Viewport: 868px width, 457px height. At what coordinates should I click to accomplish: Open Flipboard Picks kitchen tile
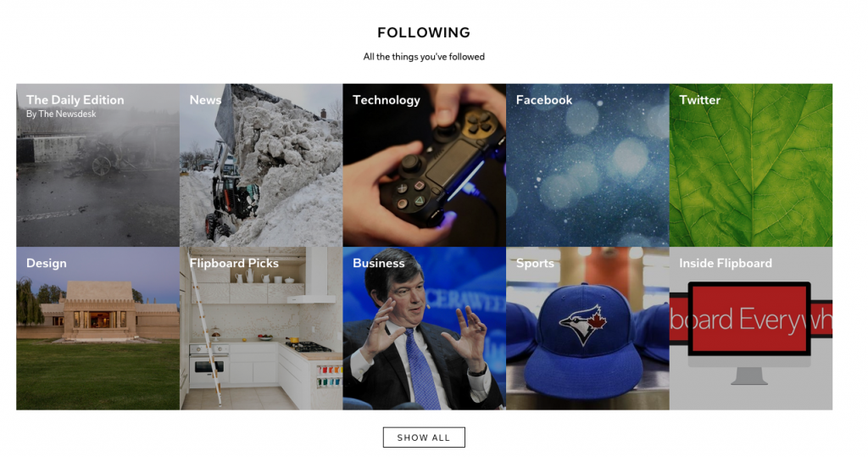(261, 328)
